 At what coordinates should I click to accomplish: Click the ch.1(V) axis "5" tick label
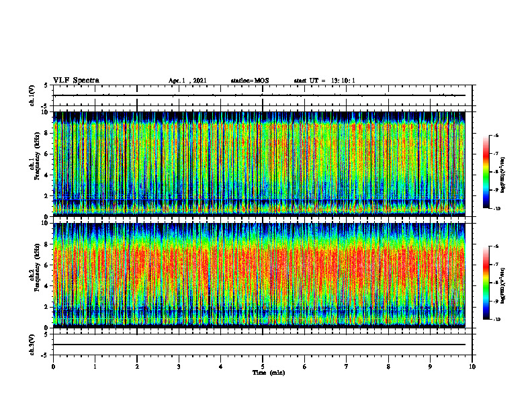[46, 85]
